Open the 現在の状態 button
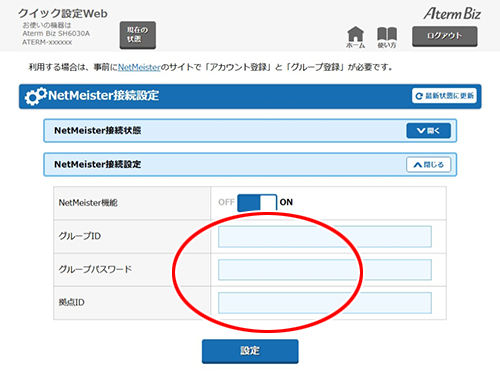500x380 pixels. coord(138,35)
